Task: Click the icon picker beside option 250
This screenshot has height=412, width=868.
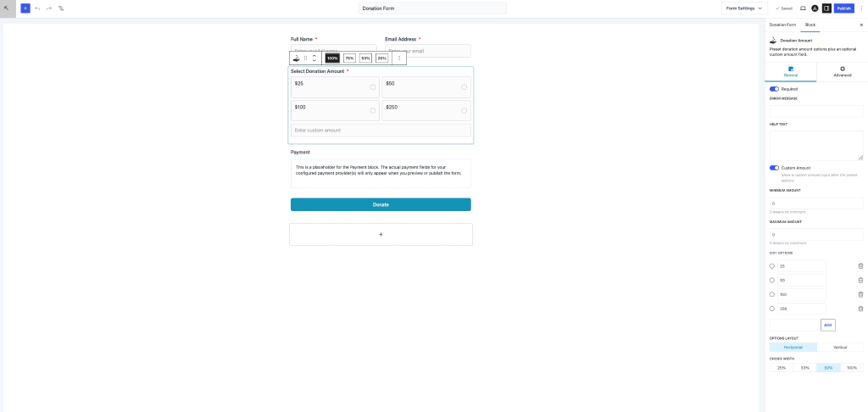Action: tap(772, 309)
